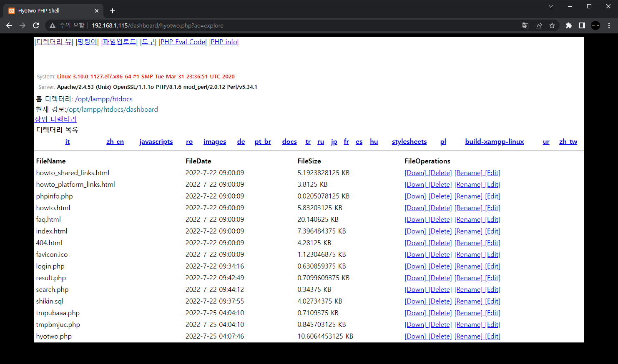Open the 'it' directory
Image resolution: width=618 pixels, height=364 pixels.
[x=68, y=142]
